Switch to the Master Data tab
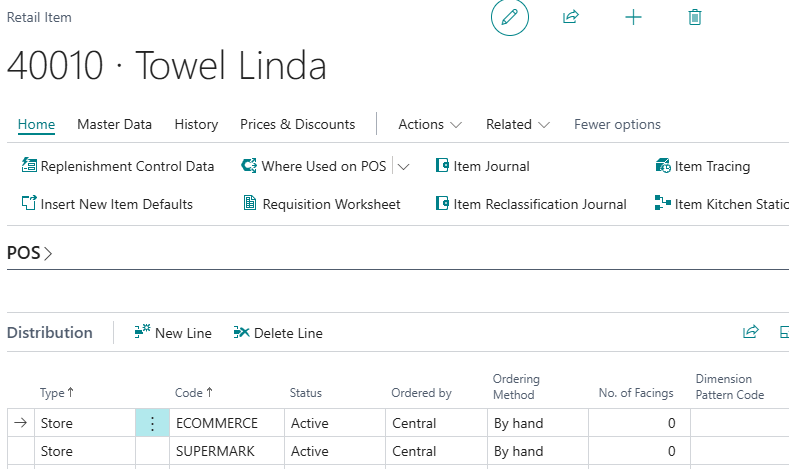This screenshot has width=789, height=469. [114, 125]
